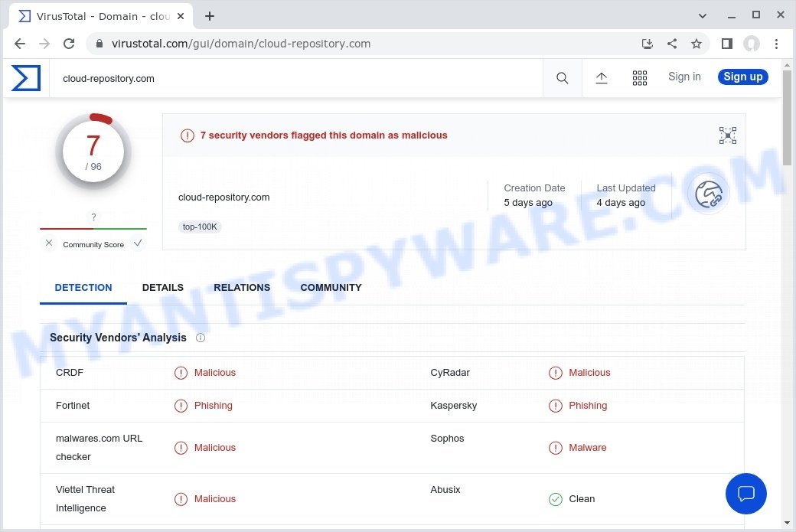Select the VirusTotal Domain browser tab
Screen dimensions: 796x532
click(x=101, y=16)
